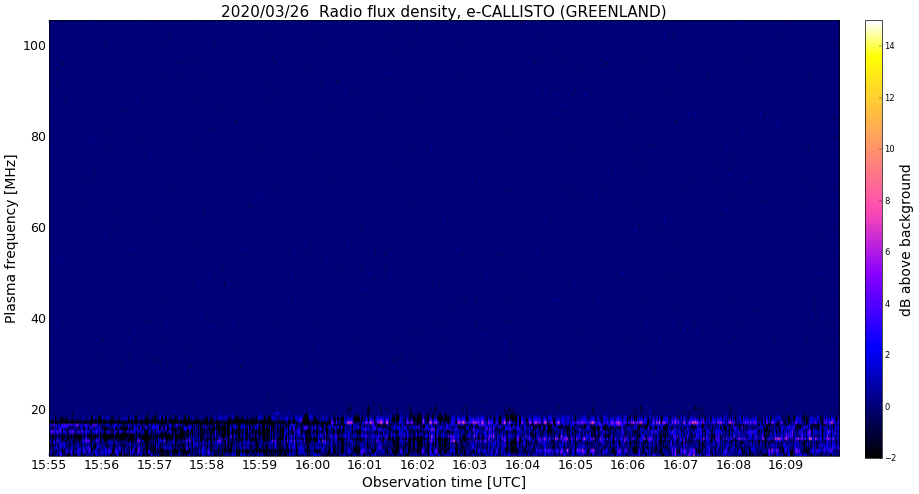The image size is (919, 494).
Task: Click the 40 MHz frequency tick label
Action: click(38, 319)
